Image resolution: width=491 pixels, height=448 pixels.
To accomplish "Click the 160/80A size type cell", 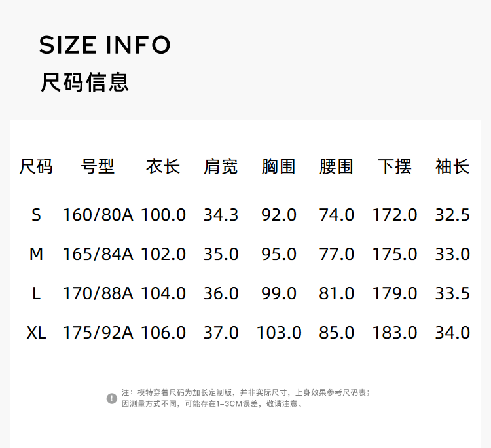I will coord(98,215).
